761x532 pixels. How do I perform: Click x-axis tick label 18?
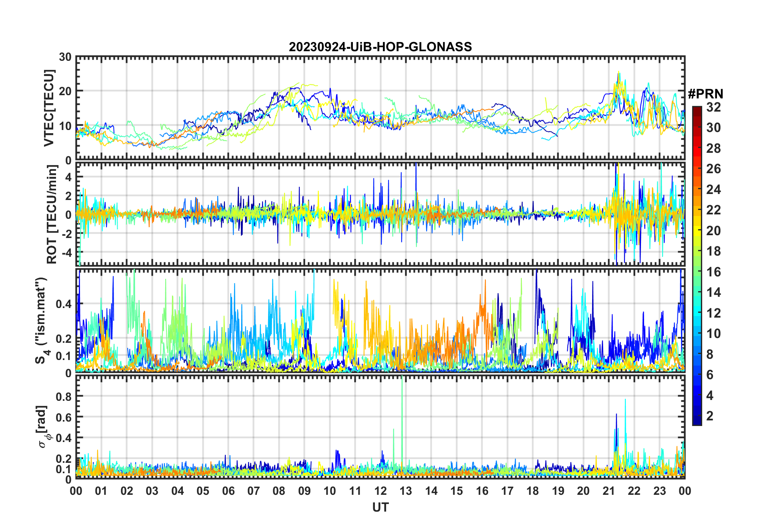pos(533,491)
